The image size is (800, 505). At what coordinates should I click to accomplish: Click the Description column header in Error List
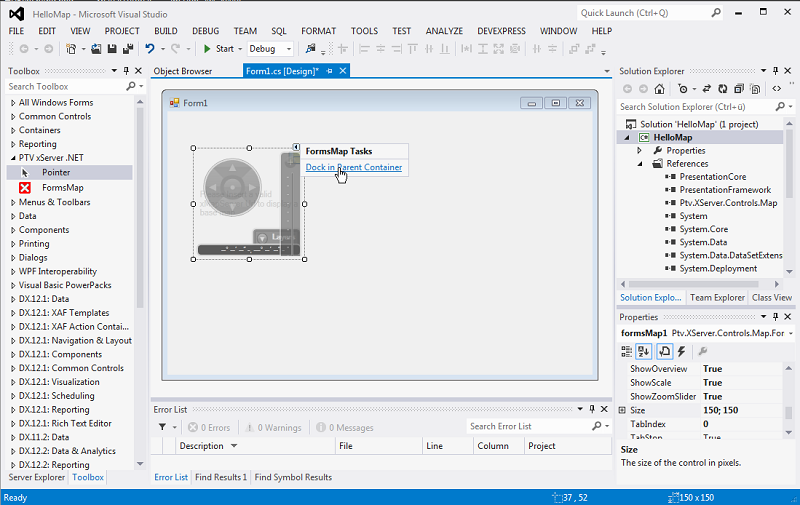(254, 446)
